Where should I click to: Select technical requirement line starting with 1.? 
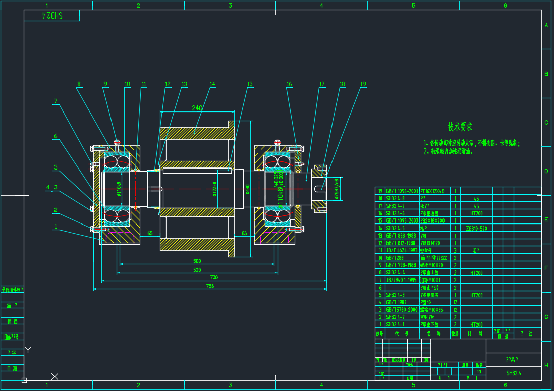(472, 143)
